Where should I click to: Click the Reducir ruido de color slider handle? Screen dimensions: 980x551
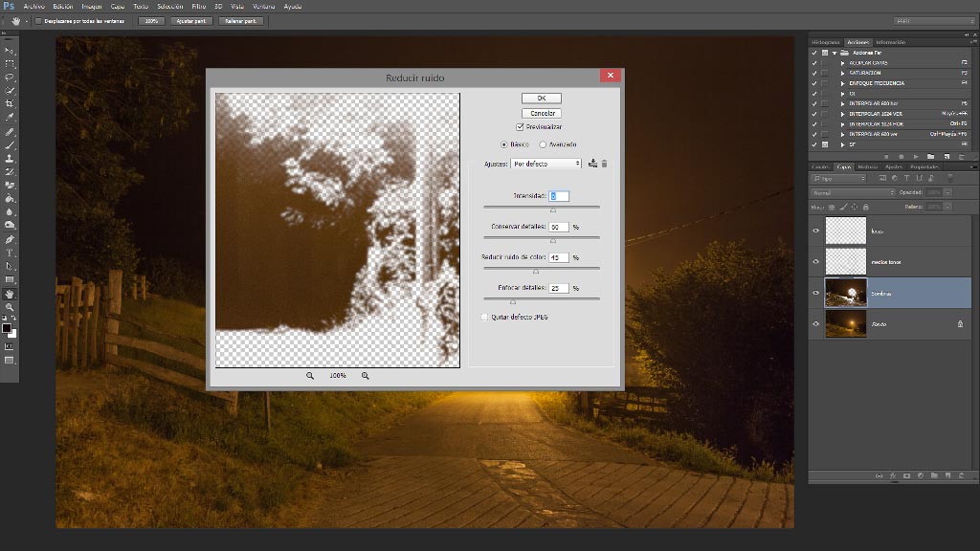click(536, 272)
